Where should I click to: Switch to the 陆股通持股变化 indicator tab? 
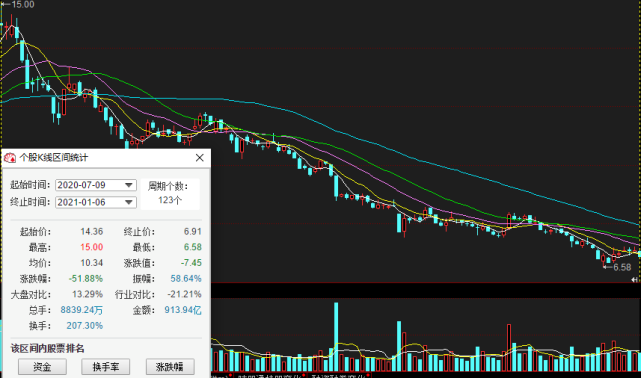point(269,376)
